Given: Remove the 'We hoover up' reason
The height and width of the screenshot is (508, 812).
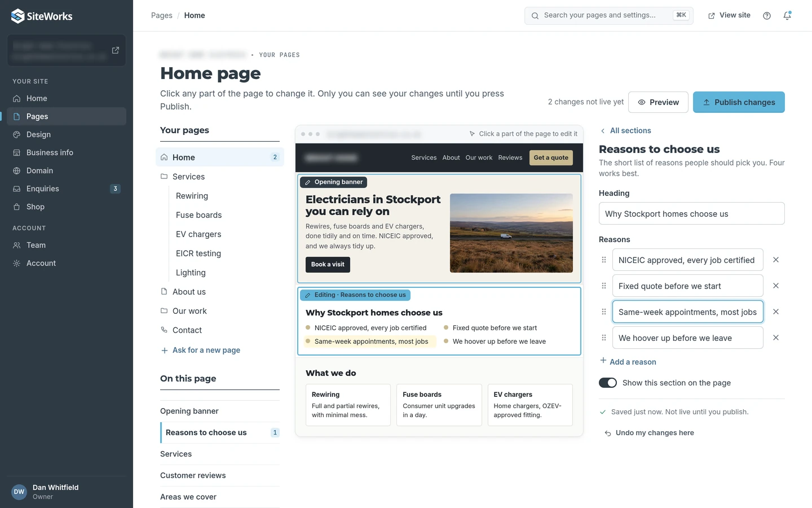Looking at the screenshot, I should pyautogui.click(x=776, y=338).
